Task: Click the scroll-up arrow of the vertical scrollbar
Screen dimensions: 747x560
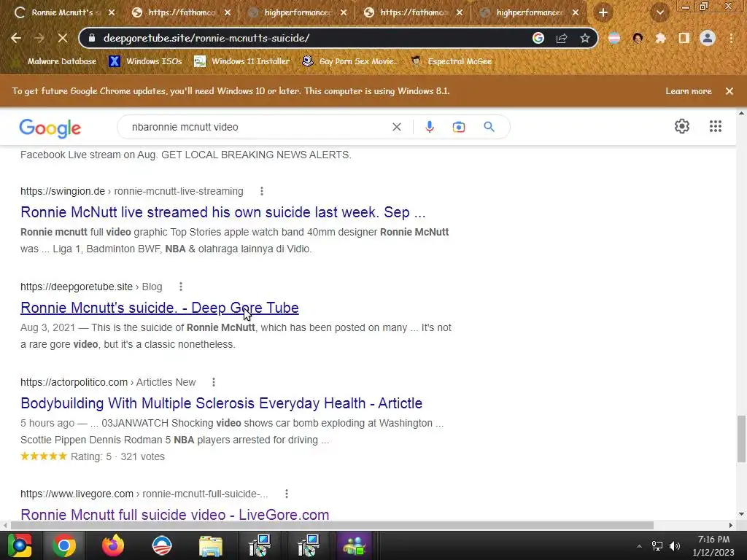Action: [x=741, y=113]
